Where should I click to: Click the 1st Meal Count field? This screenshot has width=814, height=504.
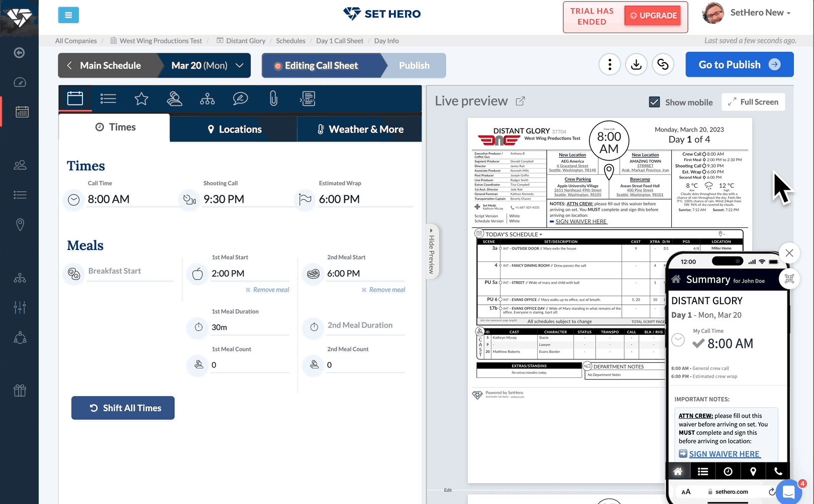pyautogui.click(x=250, y=365)
